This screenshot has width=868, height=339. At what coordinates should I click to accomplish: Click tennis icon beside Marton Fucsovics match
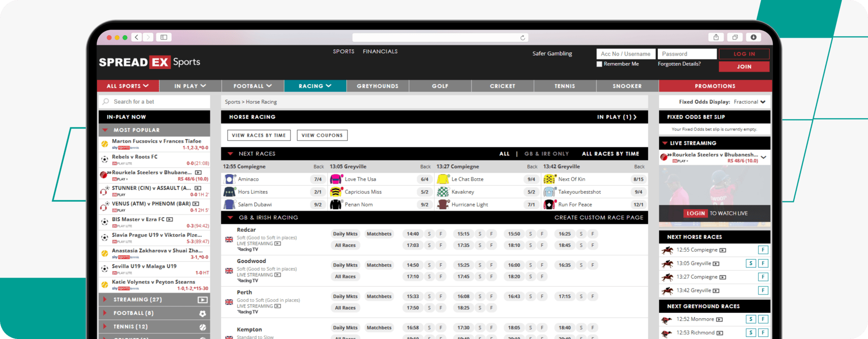tap(105, 144)
